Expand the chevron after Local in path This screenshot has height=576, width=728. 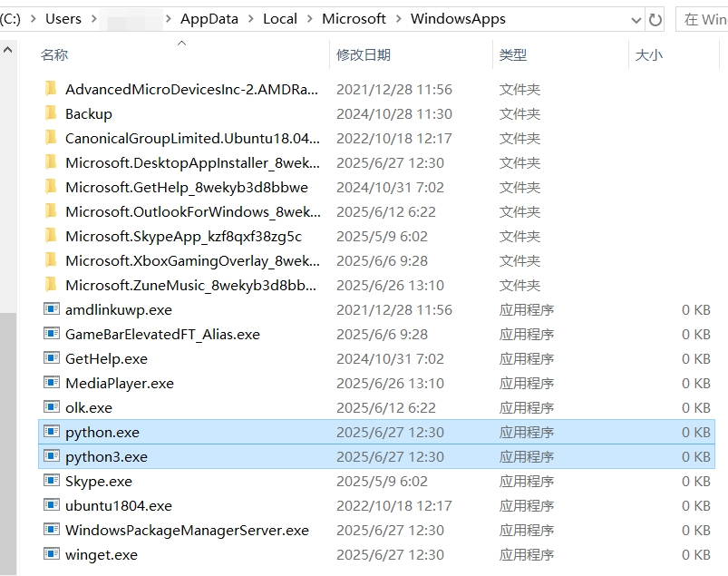point(310,19)
